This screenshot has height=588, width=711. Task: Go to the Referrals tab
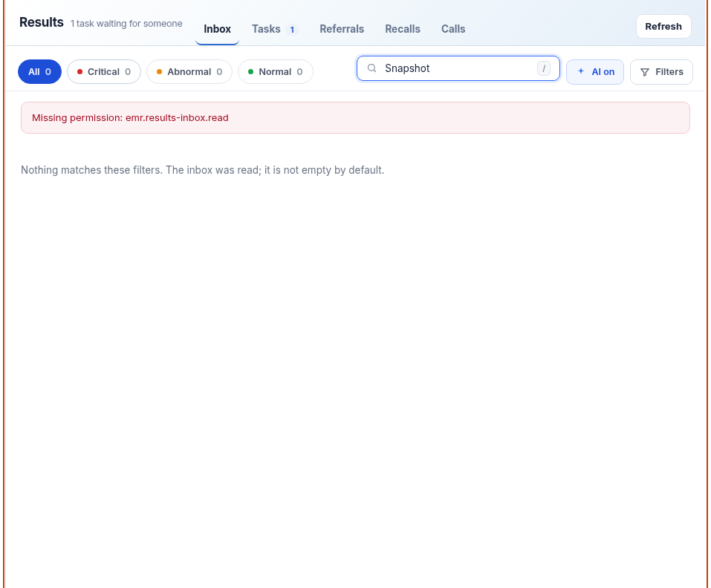pos(342,29)
